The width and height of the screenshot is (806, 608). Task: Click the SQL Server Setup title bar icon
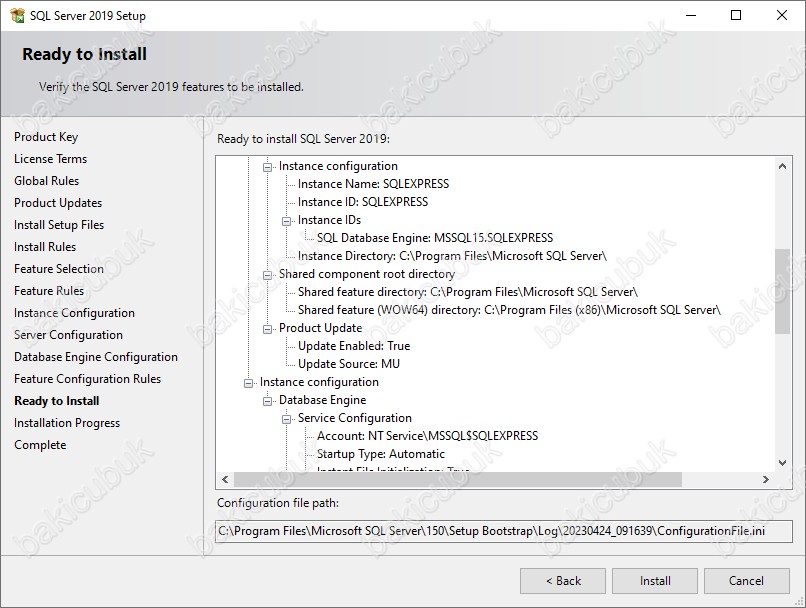(x=17, y=15)
